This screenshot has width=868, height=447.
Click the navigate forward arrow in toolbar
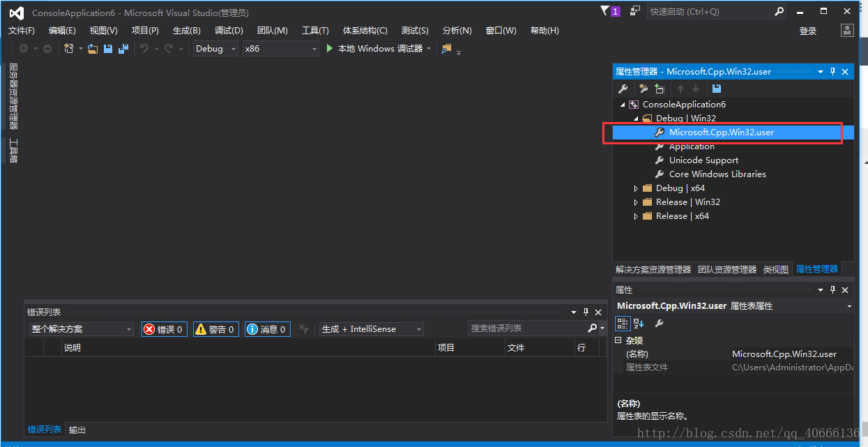(47, 49)
